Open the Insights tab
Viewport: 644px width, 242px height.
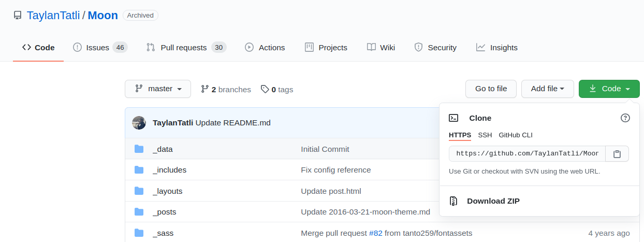(497, 47)
